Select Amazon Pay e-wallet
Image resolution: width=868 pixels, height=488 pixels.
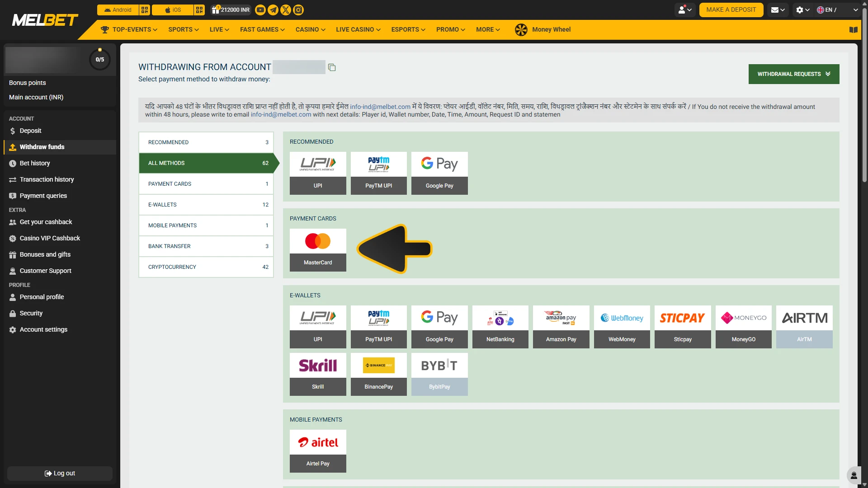[x=561, y=327]
